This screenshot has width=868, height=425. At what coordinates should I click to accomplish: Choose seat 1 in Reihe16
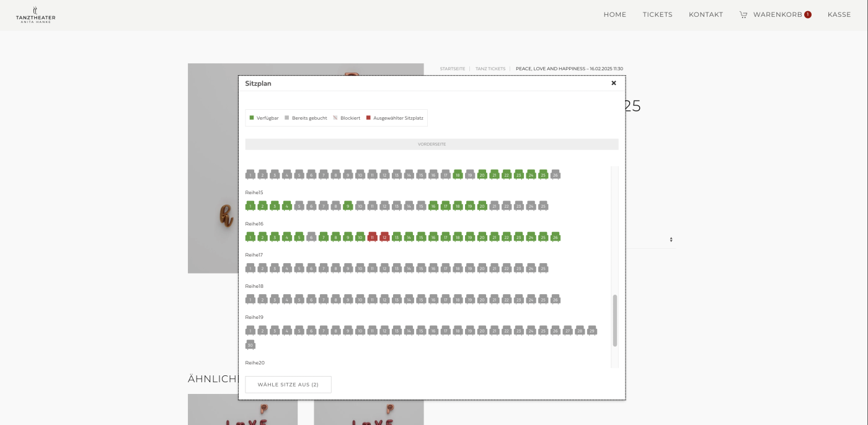coord(250,237)
